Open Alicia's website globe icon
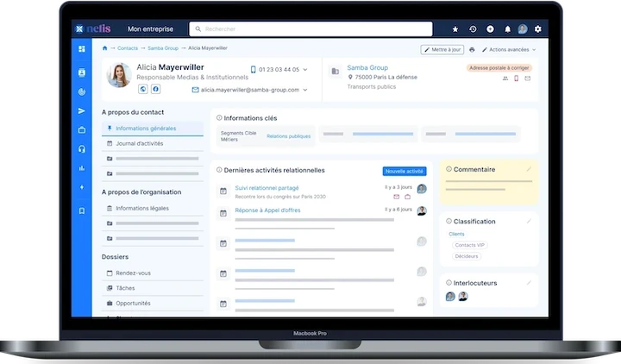This screenshot has width=621, height=364. (143, 89)
